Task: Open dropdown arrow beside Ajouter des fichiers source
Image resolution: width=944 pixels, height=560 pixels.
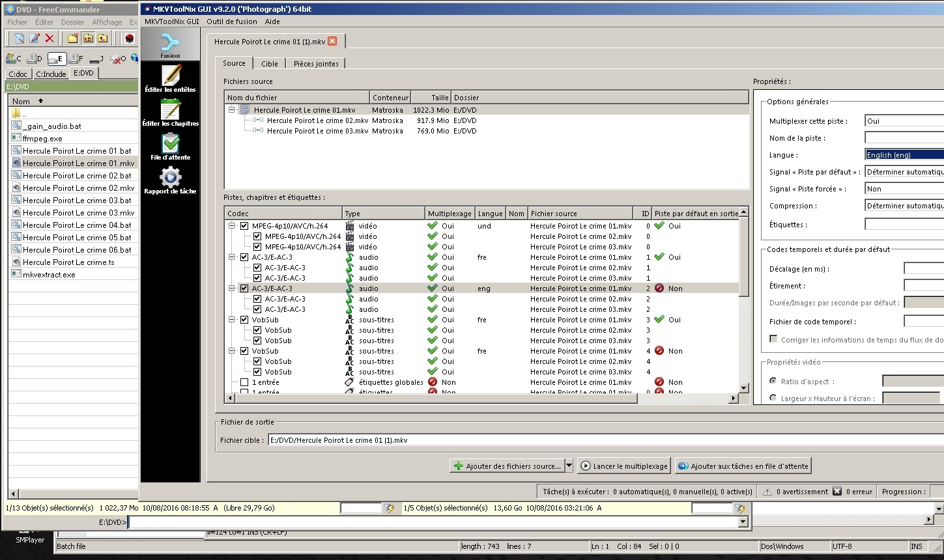Action: coord(569,466)
